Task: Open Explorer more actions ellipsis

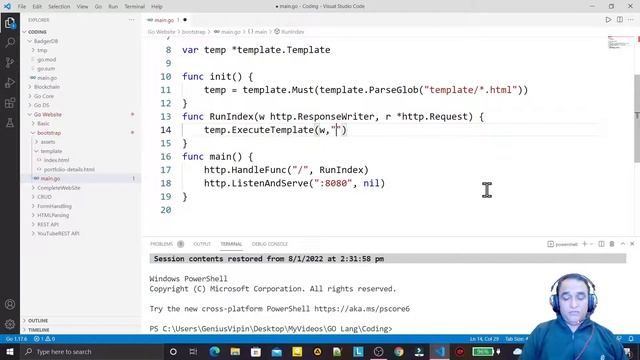Action: (131, 20)
